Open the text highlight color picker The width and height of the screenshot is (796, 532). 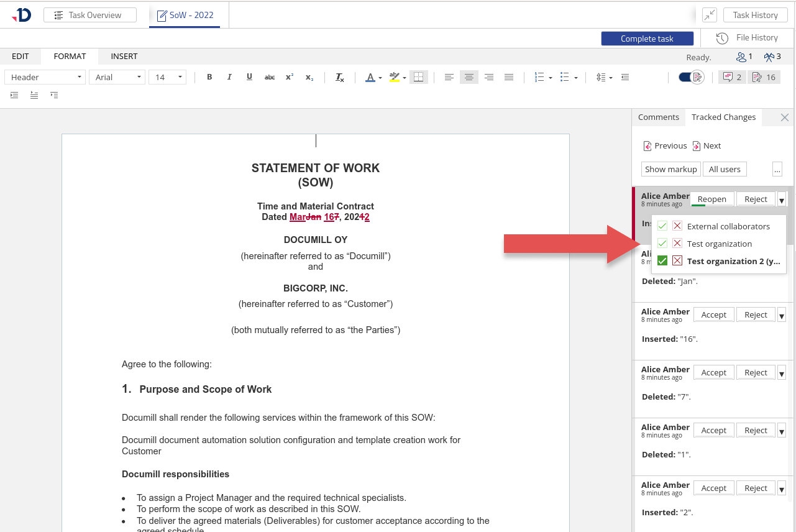tap(405, 78)
